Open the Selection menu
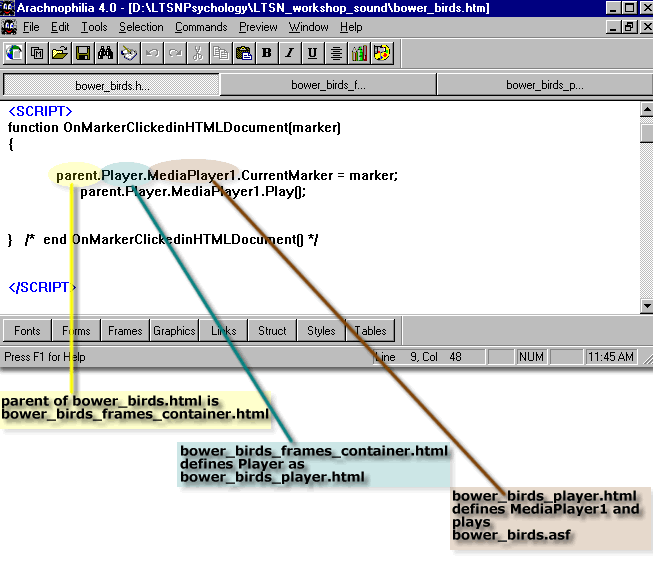Screen dimensions: 653x562 click(x=141, y=27)
